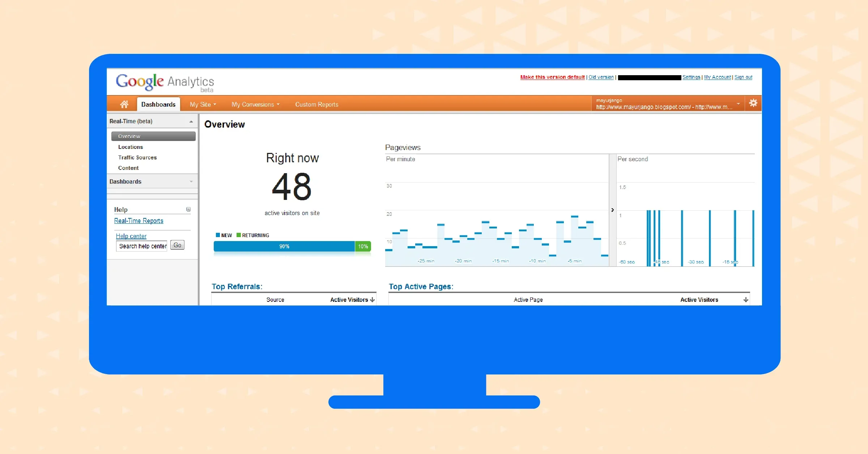Click the Top Referrals heading
868x454 pixels.
[x=237, y=287]
